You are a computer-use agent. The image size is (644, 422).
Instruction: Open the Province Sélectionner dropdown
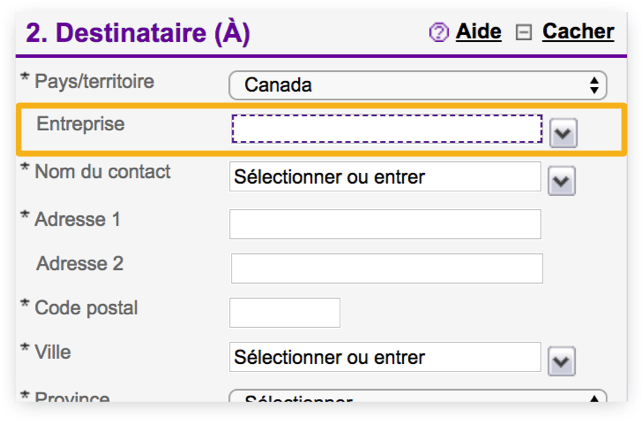(418, 396)
